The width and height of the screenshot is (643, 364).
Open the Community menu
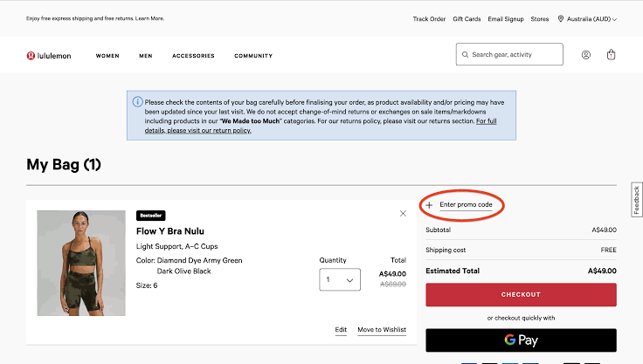(253, 56)
